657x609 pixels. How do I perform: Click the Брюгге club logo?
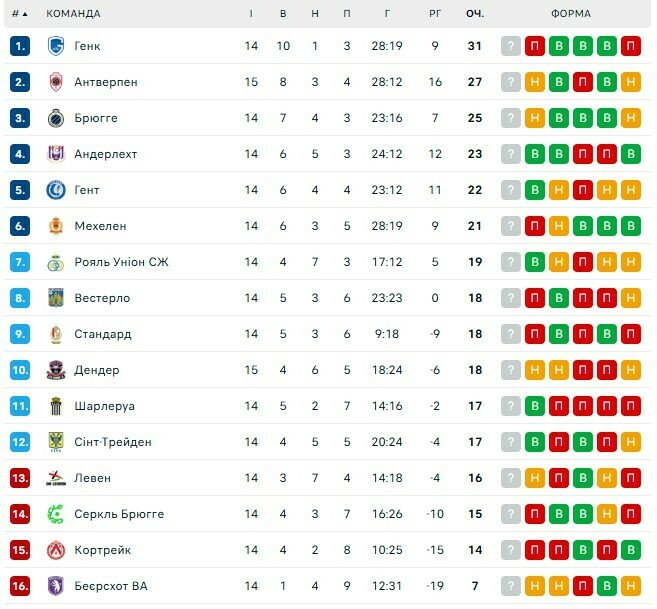click(56, 118)
